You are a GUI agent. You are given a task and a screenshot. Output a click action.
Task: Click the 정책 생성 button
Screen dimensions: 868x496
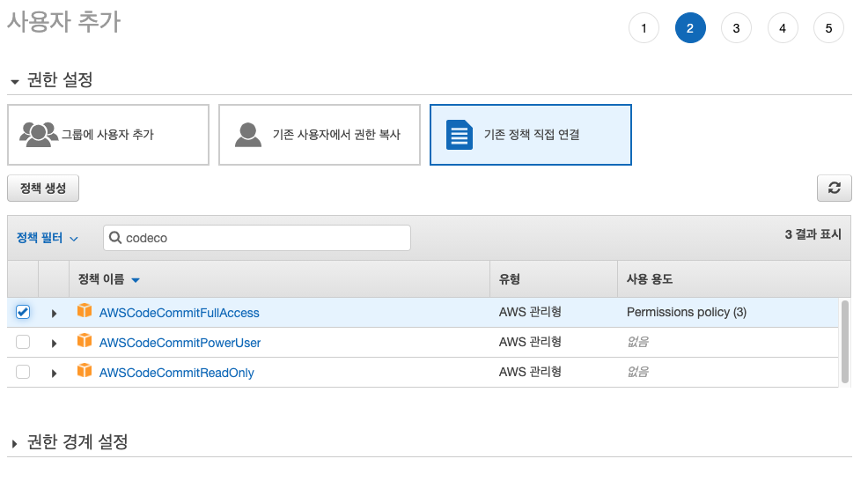pos(43,188)
